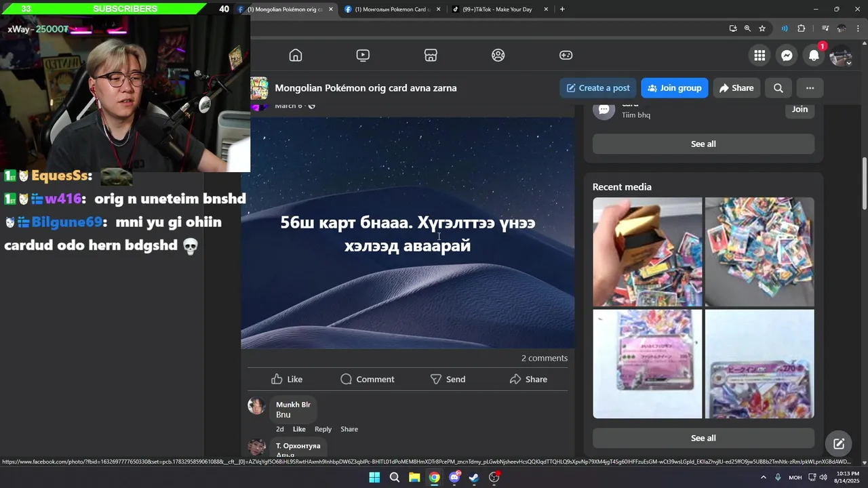868x488 pixels.
Task: Click volume speaker icon in system tray
Action: pyautogui.click(x=823, y=478)
